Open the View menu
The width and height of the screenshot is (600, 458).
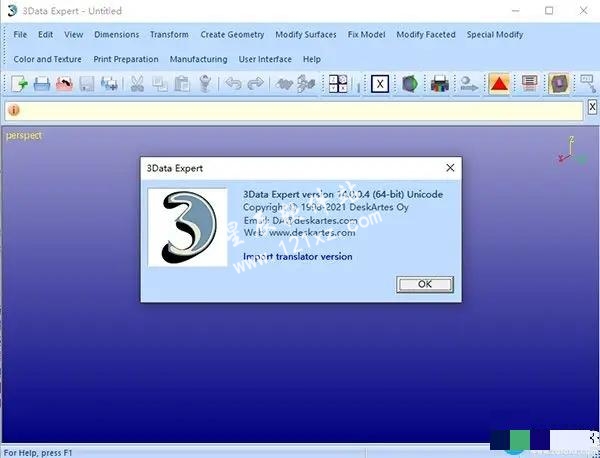click(73, 34)
